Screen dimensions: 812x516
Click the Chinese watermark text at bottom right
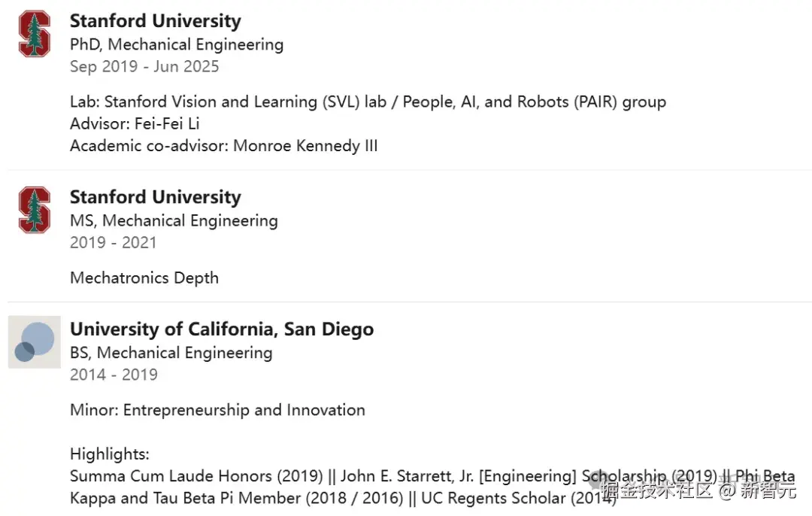(x=698, y=491)
